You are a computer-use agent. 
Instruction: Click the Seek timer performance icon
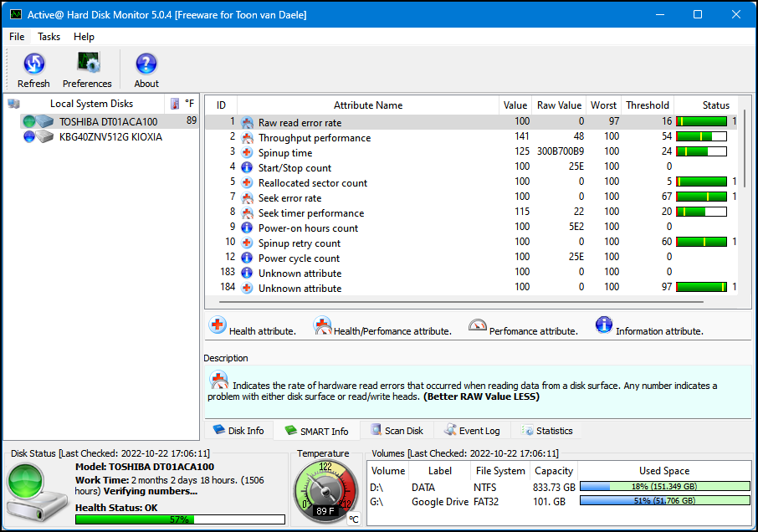[x=247, y=213]
